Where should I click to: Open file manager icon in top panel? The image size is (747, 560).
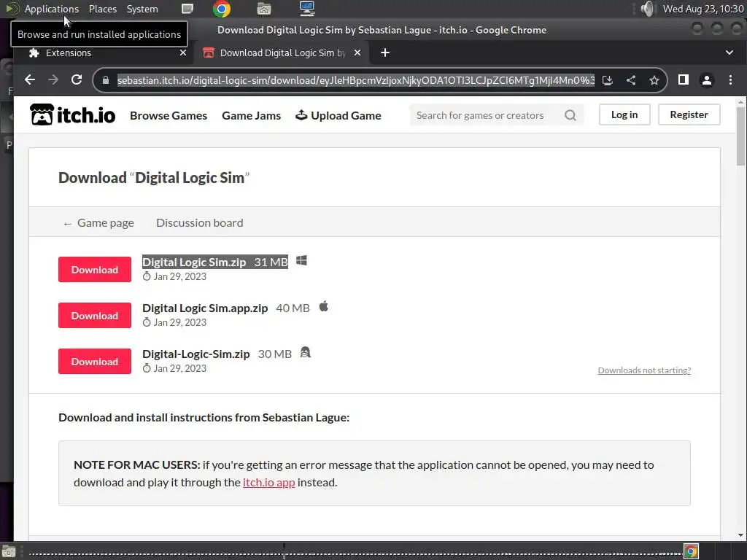(264, 9)
